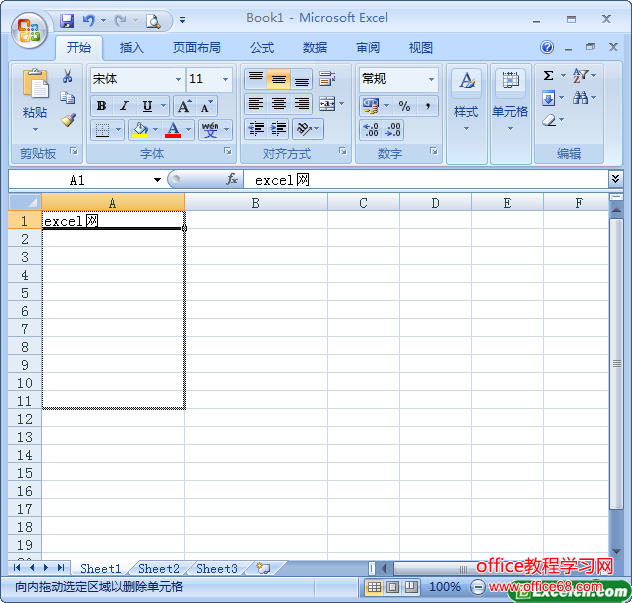Screen dimensions: 632x603
Task: Activate the Format Painter brush
Action: [68, 120]
